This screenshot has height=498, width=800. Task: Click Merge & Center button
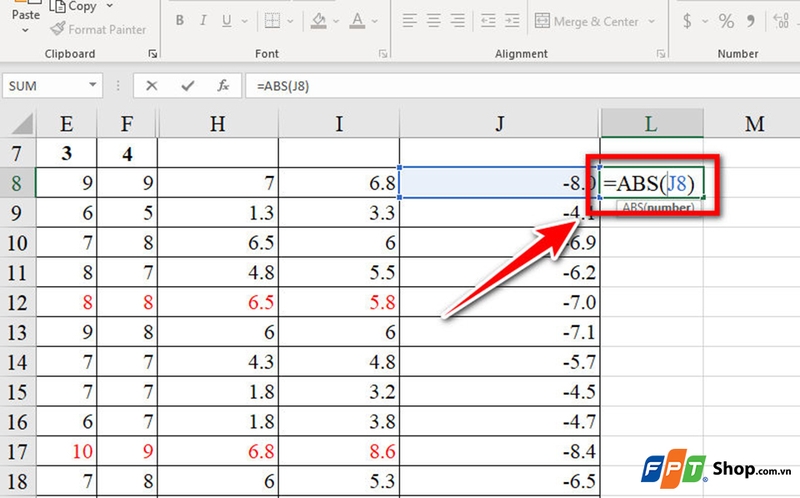point(587,21)
